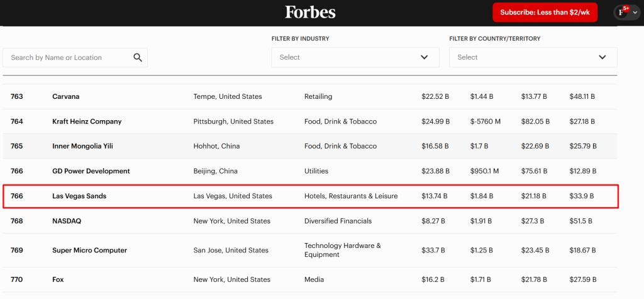
Task: Click Tempe, United States location
Action: pyautogui.click(x=228, y=97)
